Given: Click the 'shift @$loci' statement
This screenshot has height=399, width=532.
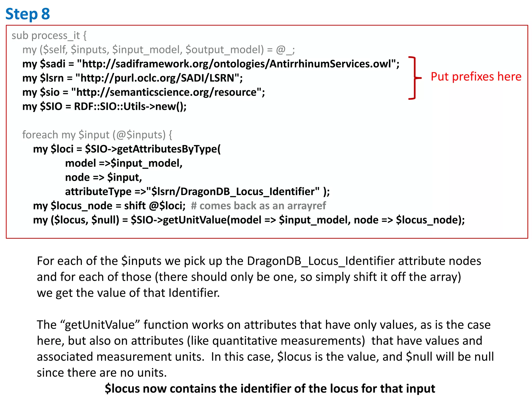Looking at the screenshot, I should coord(155,206).
